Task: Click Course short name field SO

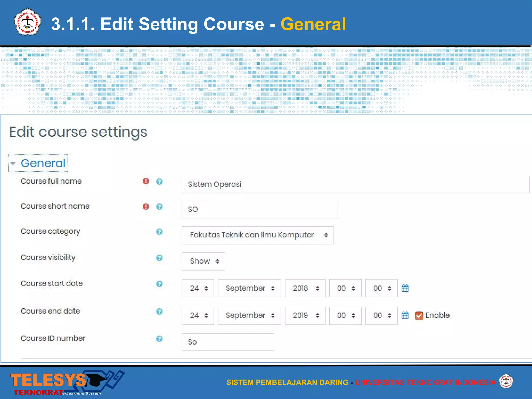Action: click(260, 209)
